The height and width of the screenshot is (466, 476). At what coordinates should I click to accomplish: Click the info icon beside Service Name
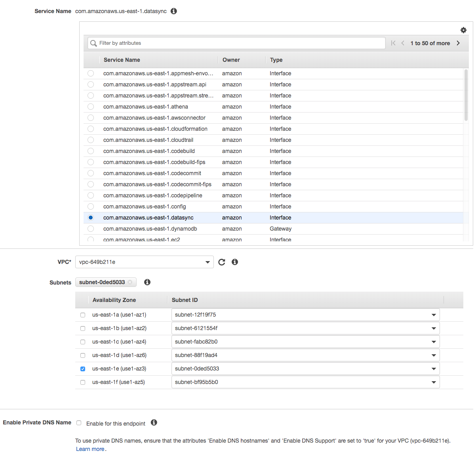point(173,11)
